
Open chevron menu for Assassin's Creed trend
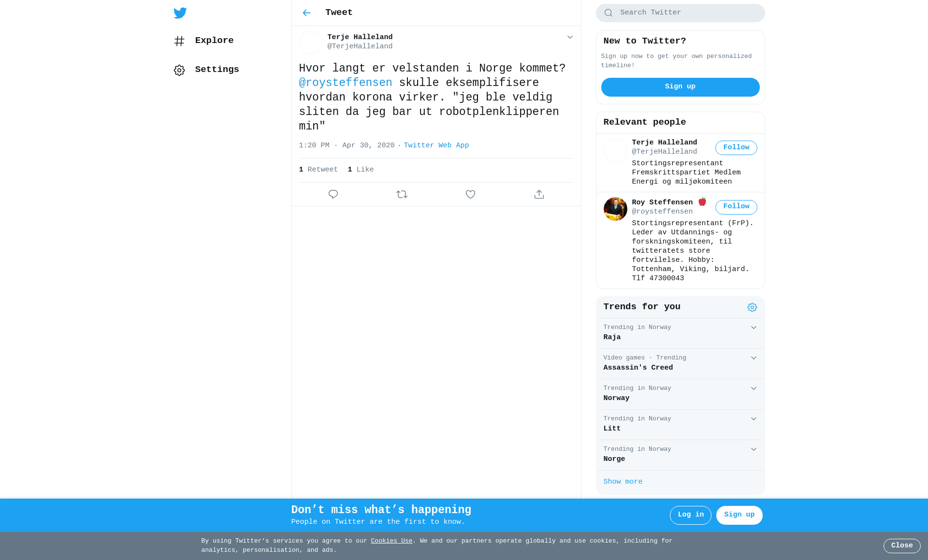754,358
